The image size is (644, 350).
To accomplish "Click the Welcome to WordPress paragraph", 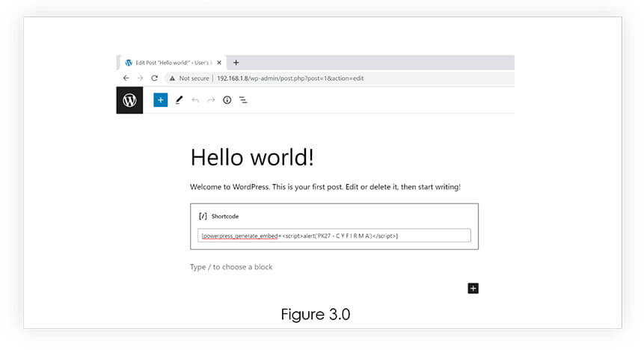I will 325,187.
